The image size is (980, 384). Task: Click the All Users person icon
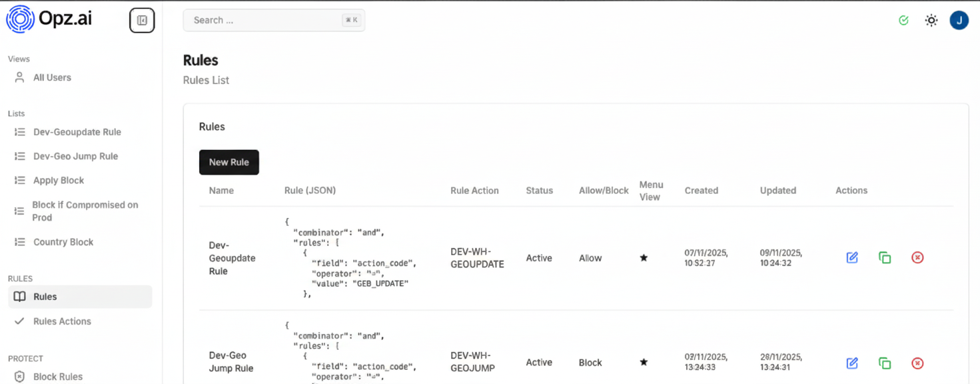coord(19,77)
